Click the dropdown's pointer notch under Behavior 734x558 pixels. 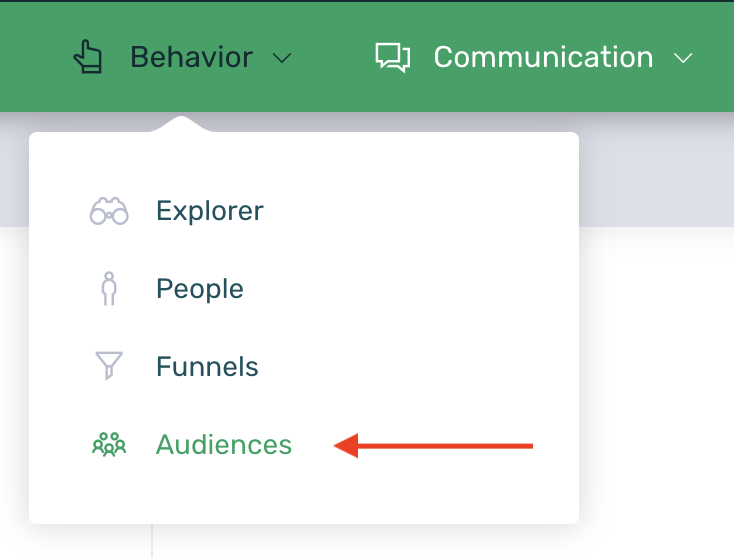click(181, 125)
